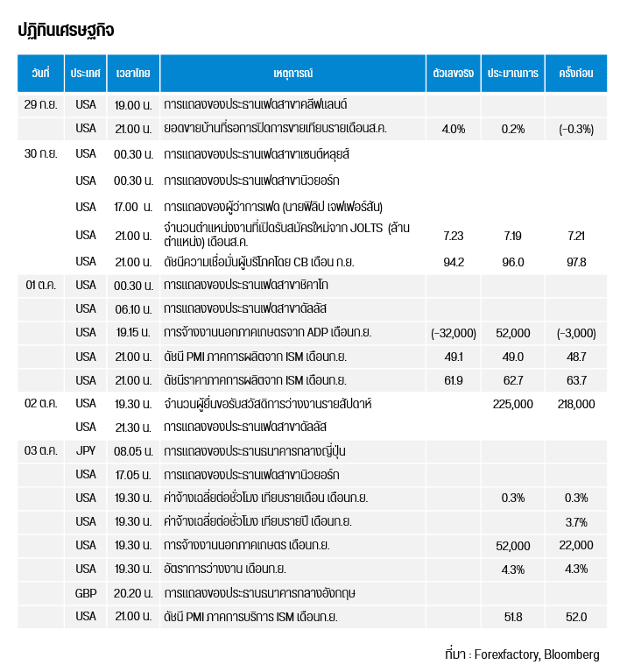The height and width of the screenshot is (672, 620).
Task: Select the ตัวเลขจริง column header
Action: (x=453, y=74)
